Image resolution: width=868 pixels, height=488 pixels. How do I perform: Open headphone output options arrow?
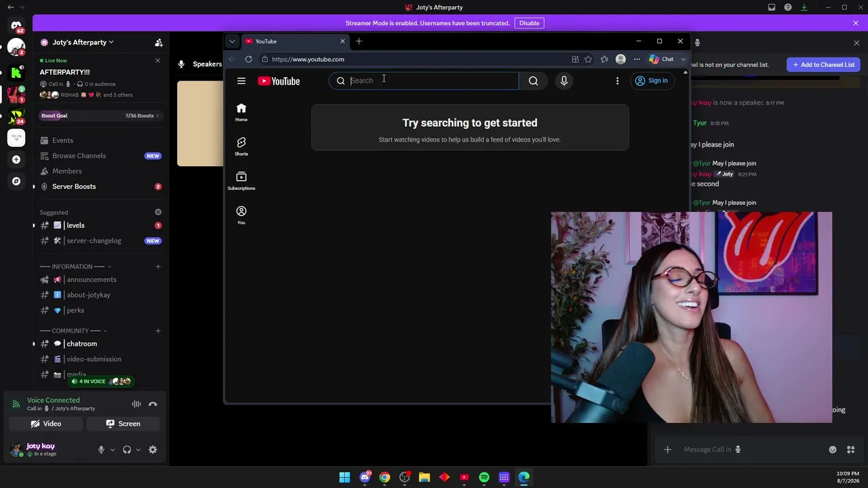coord(138,449)
